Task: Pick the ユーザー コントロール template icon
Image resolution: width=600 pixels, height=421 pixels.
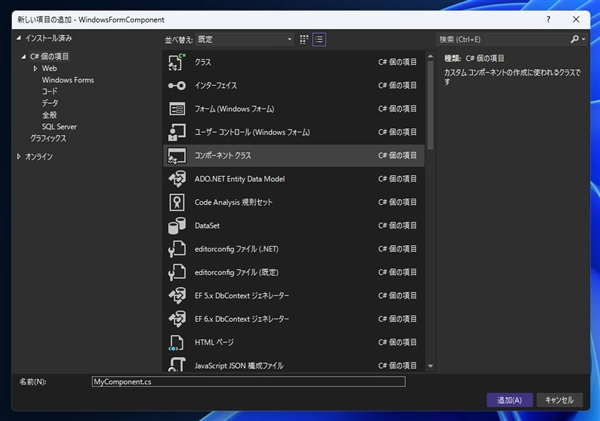Action: tap(177, 132)
